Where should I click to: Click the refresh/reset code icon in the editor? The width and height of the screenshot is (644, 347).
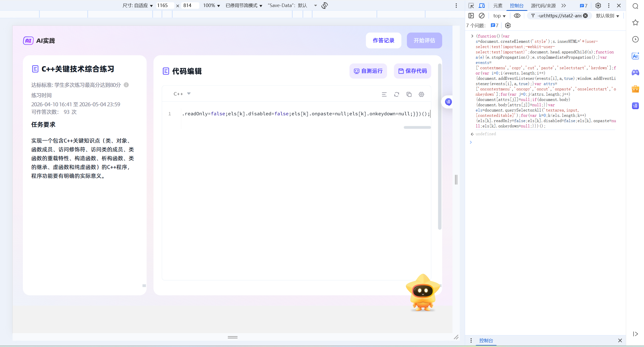click(397, 94)
